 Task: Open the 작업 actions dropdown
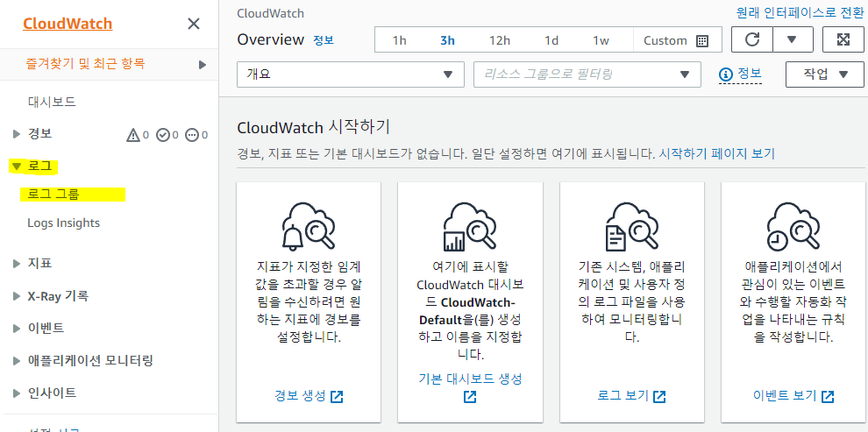[x=825, y=74]
